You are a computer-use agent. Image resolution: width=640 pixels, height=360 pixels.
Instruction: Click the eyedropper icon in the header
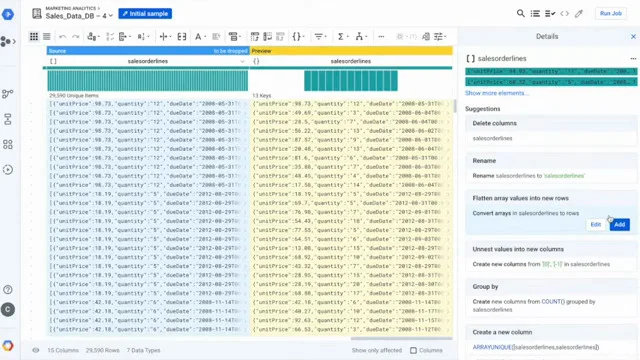point(579,13)
